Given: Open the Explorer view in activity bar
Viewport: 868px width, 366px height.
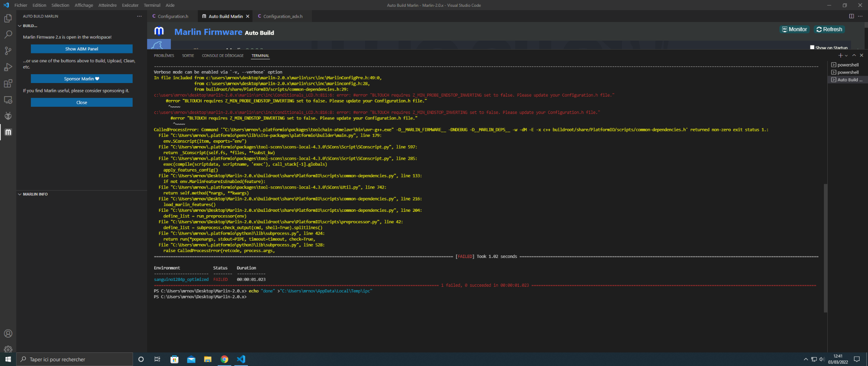Looking at the screenshot, I should coord(8,18).
